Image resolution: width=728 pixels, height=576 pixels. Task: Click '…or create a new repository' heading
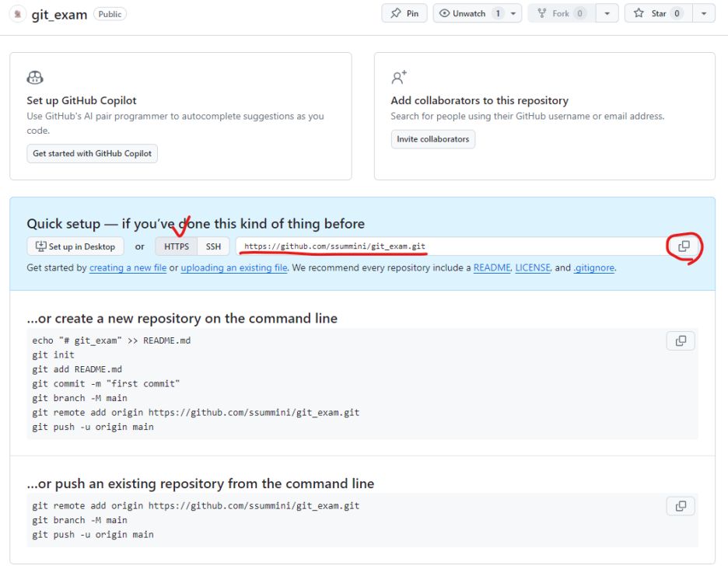(x=182, y=319)
